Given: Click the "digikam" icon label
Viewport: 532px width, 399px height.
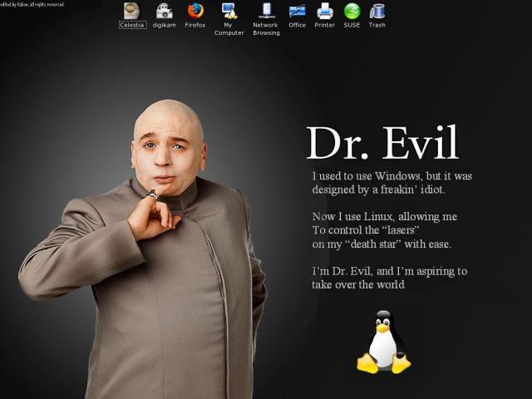Looking at the screenshot, I should pyautogui.click(x=165, y=25).
